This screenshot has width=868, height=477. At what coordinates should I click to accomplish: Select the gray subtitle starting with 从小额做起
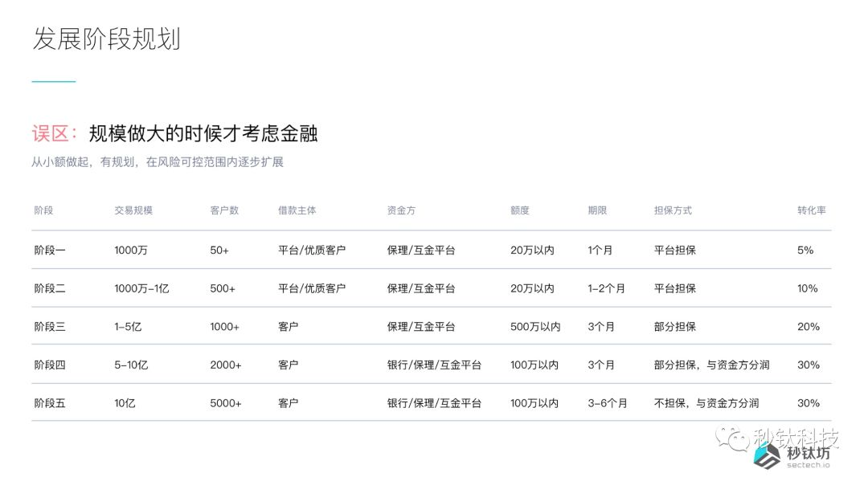click(158, 162)
